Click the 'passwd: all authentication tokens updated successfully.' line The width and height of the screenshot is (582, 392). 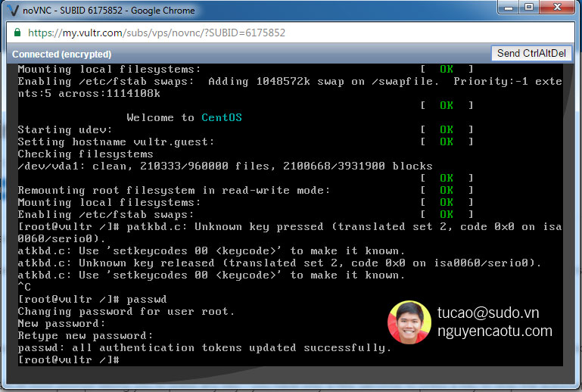(x=204, y=348)
